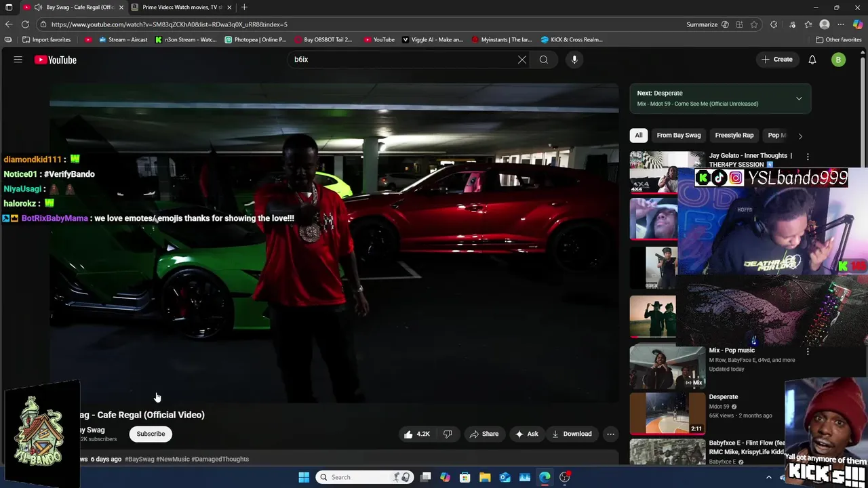This screenshot has height=488, width=868.
Task: Open the YouTube bookmark in favorites bar
Action: [x=379, y=39]
